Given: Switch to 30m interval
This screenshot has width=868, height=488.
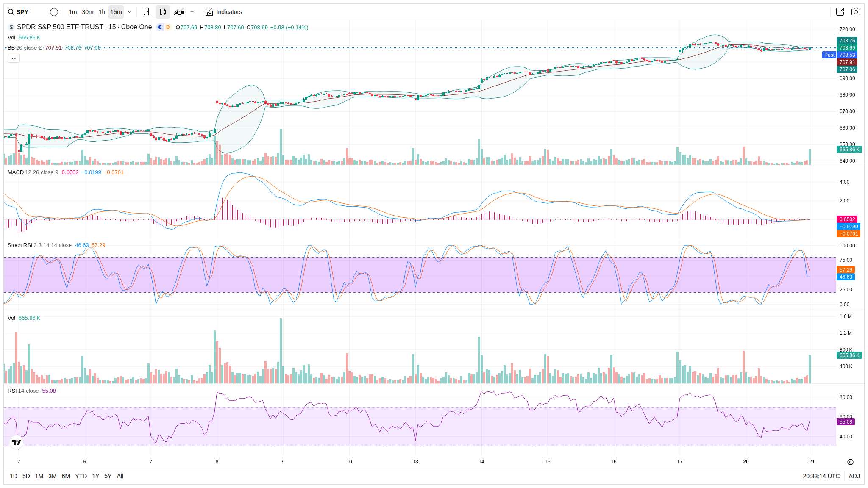Looking at the screenshot, I should point(88,12).
